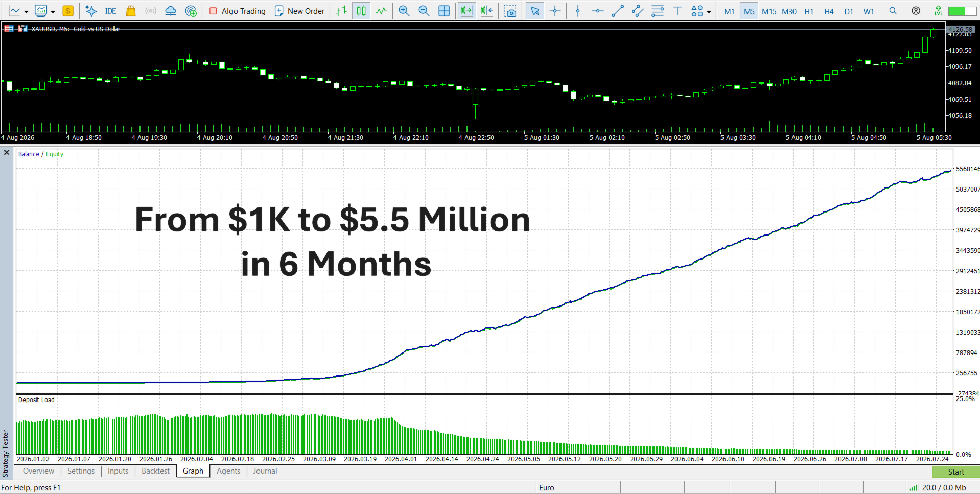Viewport: 980px width, 494px height.
Task: Zoom in on the chart
Action: (x=404, y=11)
